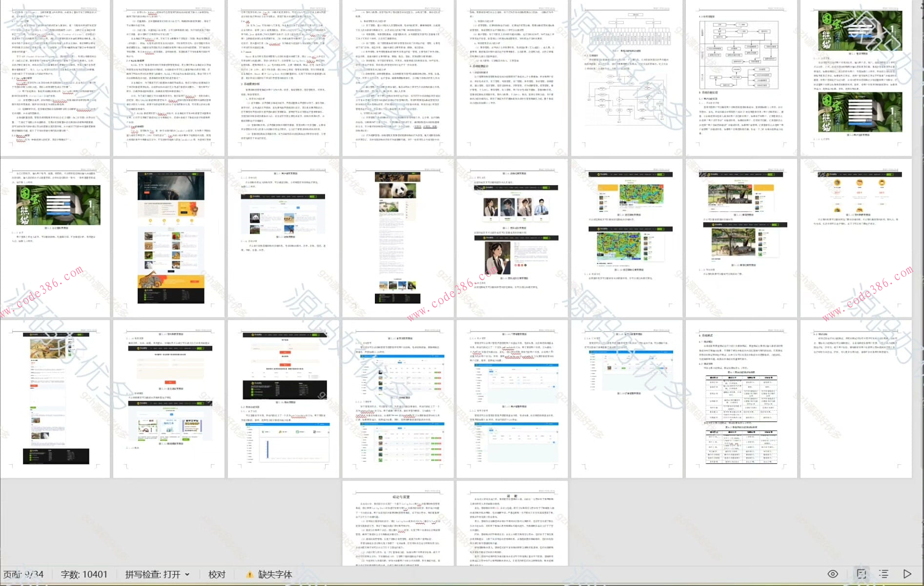Click the 校对 proofreading button
The height and width of the screenshot is (586, 924).
pyautogui.click(x=217, y=575)
